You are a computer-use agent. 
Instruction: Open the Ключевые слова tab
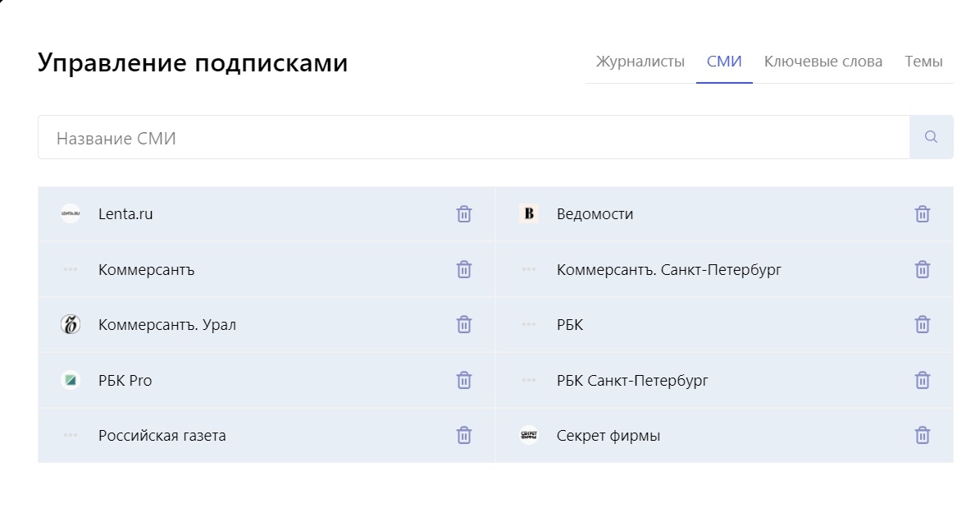[823, 62]
